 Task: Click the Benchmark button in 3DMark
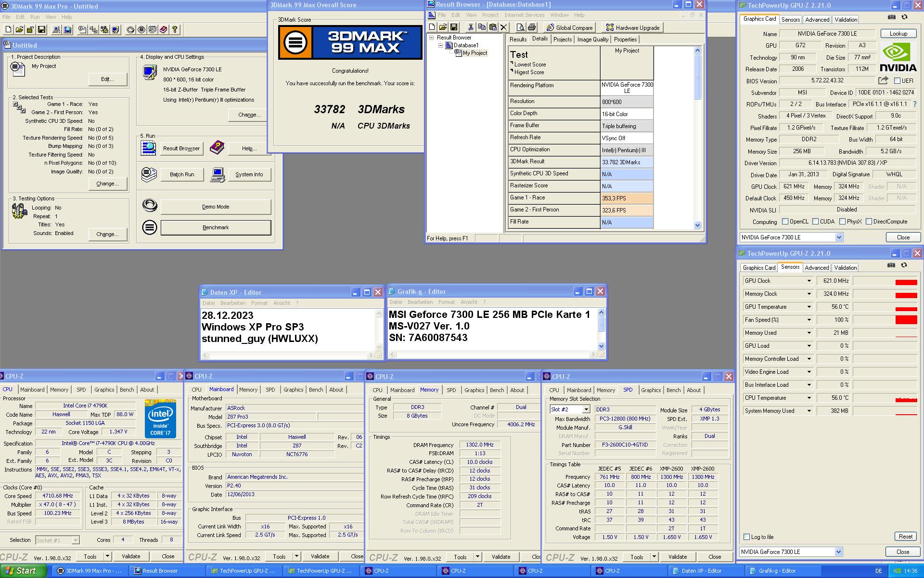click(x=216, y=227)
